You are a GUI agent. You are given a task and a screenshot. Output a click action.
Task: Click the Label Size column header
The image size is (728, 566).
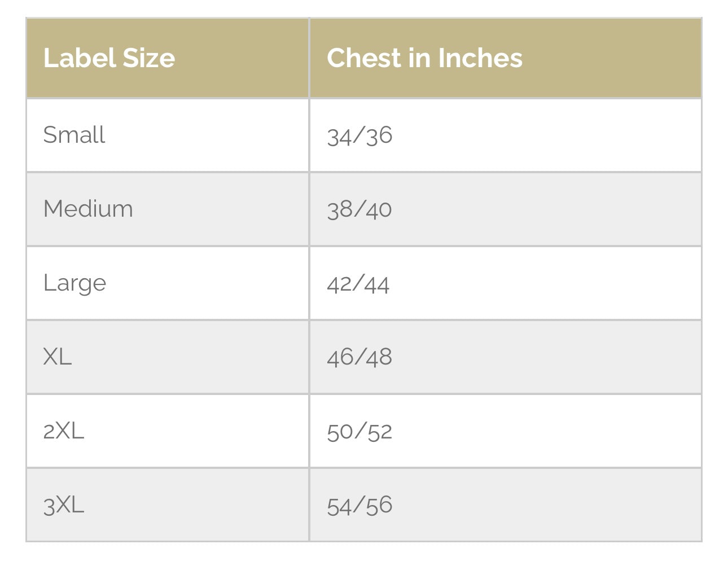[x=109, y=58]
